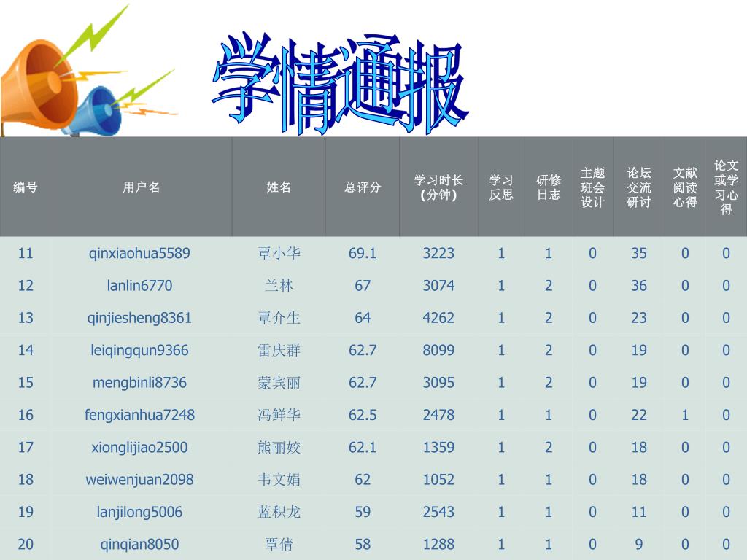This screenshot has width=747, height=560.
Task: Click forum count 23
Action: pyautogui.click(x=639, y=318)
